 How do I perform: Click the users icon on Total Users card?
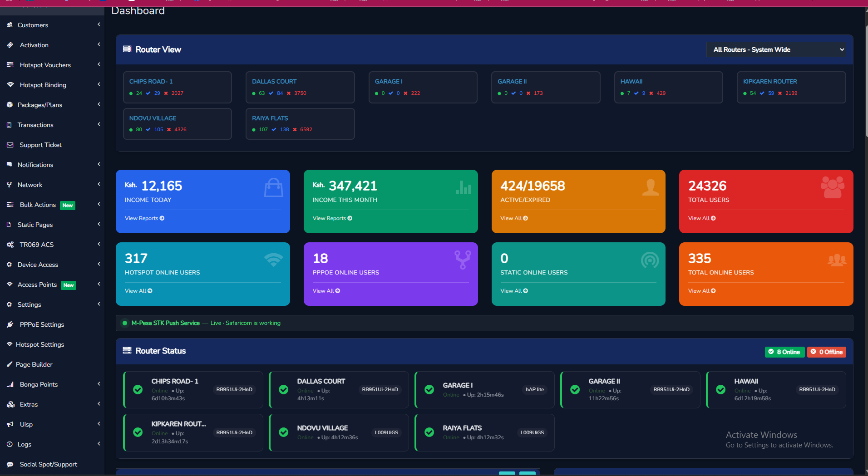tap(833, 187)
